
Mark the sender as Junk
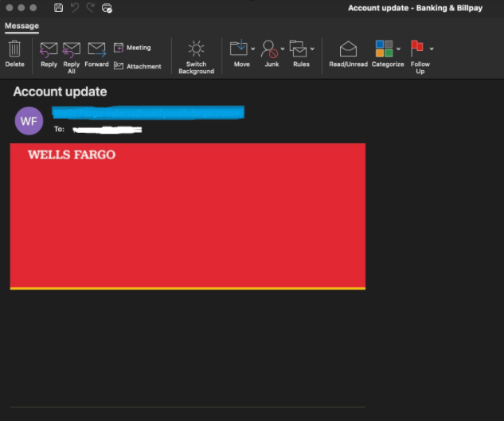pyautogui.click(x=269, y=49)
